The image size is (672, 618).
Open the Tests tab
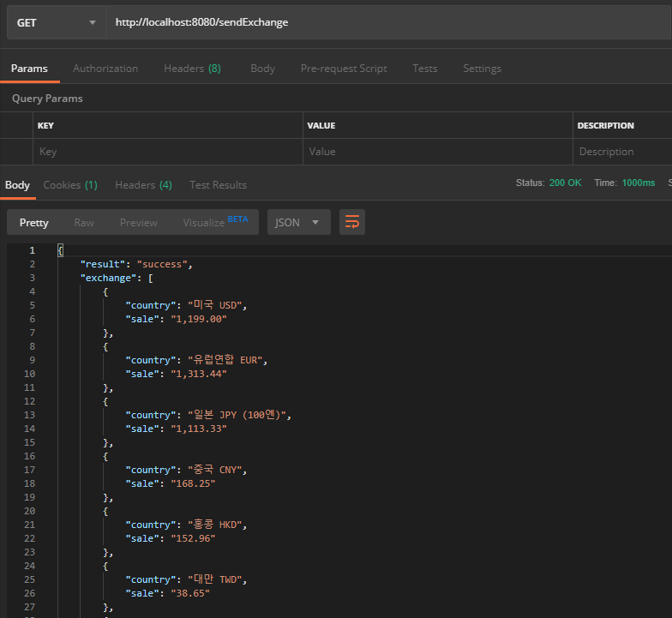pos(425,69)
